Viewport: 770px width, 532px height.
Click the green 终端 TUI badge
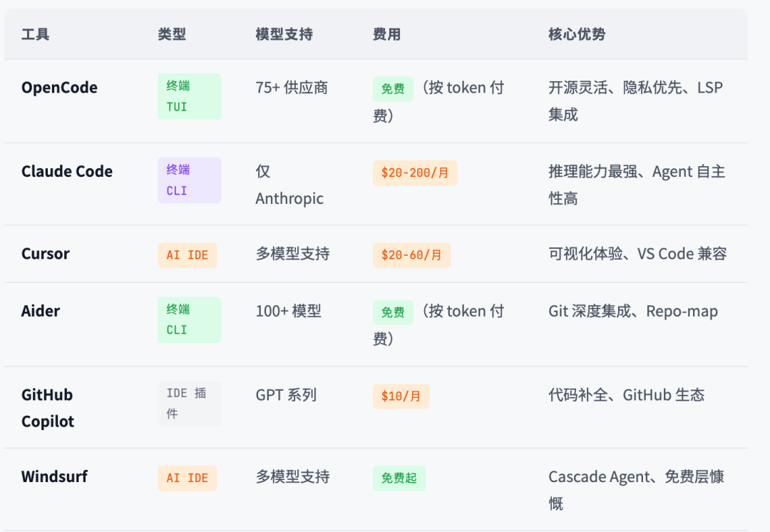(x=189, y=96)
